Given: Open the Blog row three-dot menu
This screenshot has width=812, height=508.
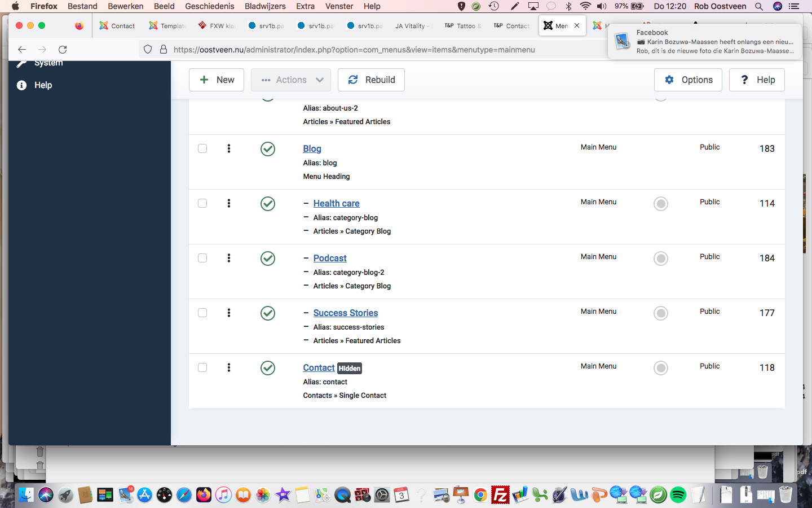Looking at the screenshot, I should [x=229, y=148].
